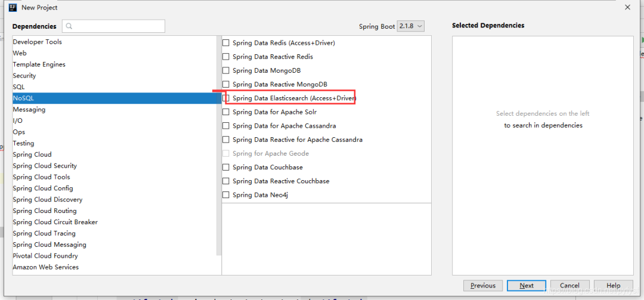Tick Spring Data Reactive for Apache Cassandra
Viewport: 644px width, 300px height.
226,140
